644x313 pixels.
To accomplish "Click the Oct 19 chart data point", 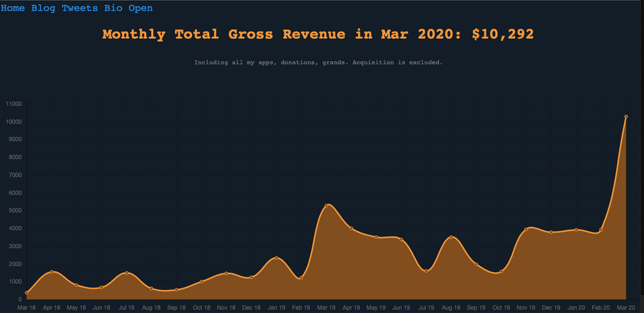I will 501,271.
